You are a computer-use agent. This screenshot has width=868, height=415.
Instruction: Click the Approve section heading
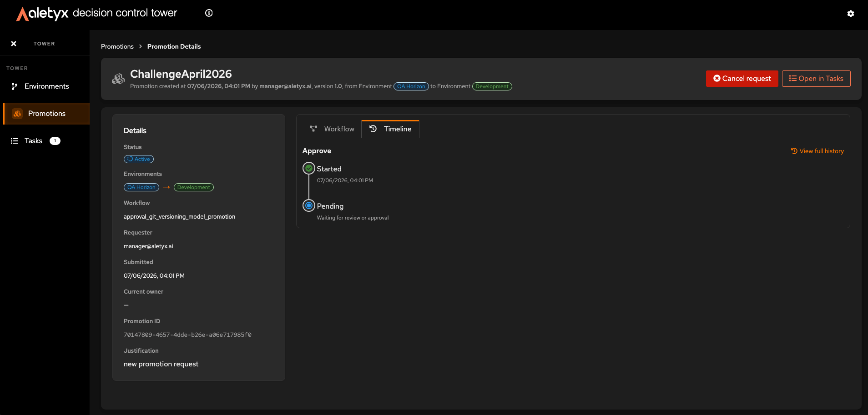[317, 151]
